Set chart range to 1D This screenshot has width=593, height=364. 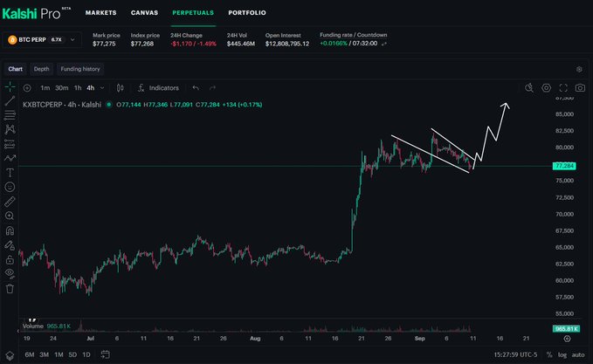tap(86, 354)
